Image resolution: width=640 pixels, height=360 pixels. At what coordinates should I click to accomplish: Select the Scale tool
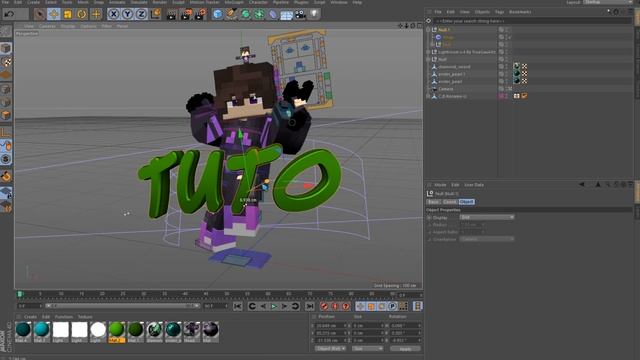tap(67, 14)
